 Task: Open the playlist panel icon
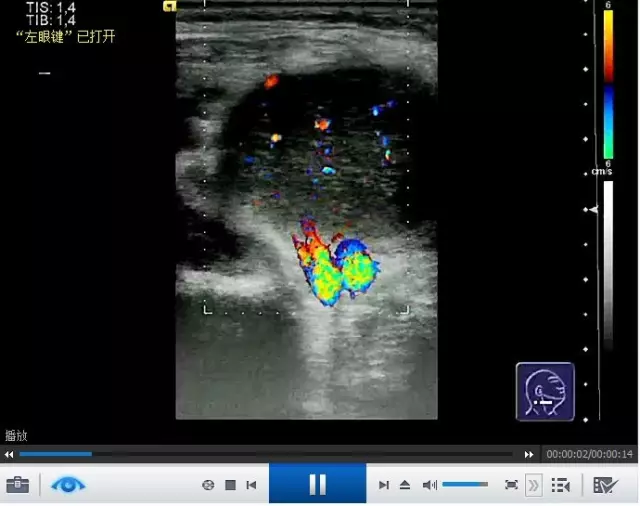(x=561, y=485)
